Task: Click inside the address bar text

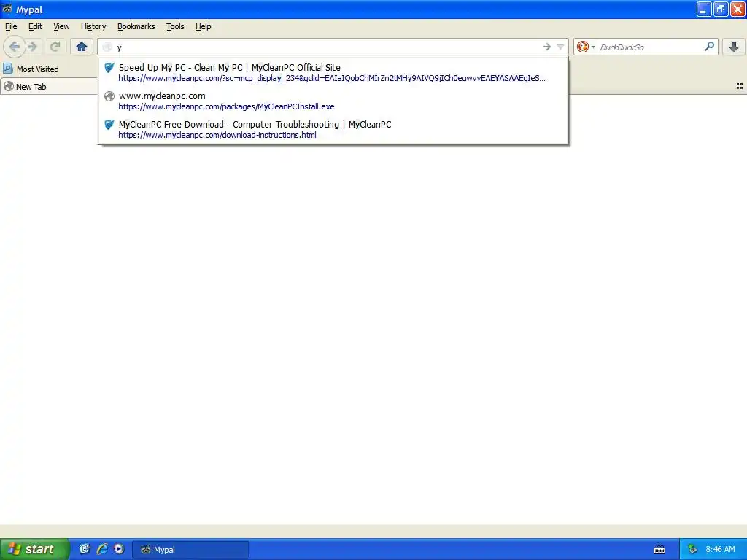Action: pos(329,47)
